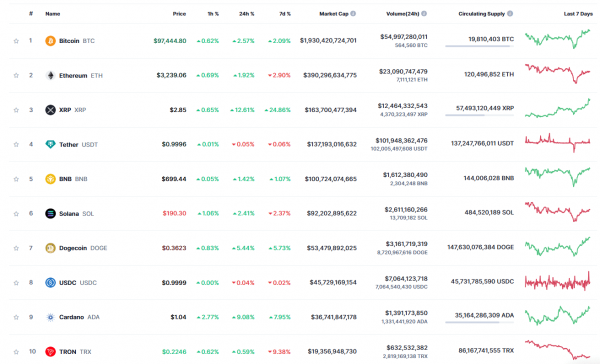Sort by the Volume(24h) header text

403,14
